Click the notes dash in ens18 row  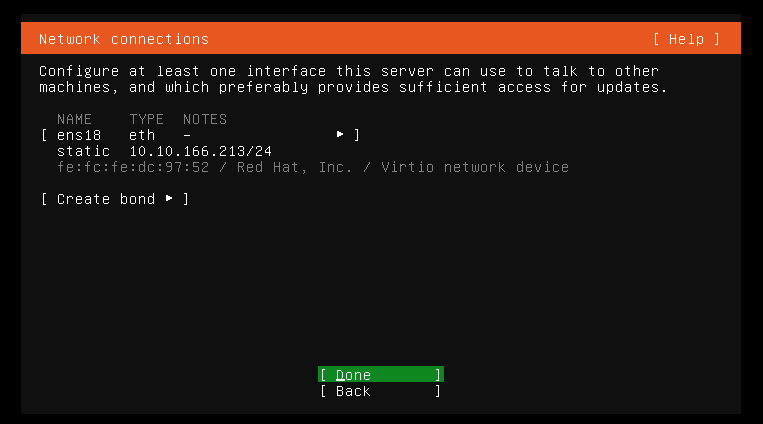[x=187, y=135]
